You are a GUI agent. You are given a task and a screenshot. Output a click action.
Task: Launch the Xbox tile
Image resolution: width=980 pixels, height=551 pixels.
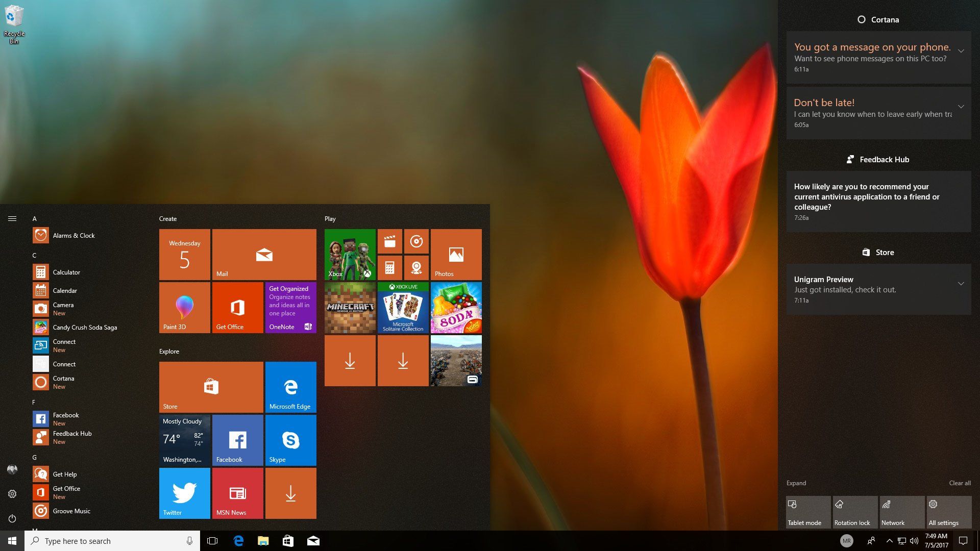tap(350, 255)
